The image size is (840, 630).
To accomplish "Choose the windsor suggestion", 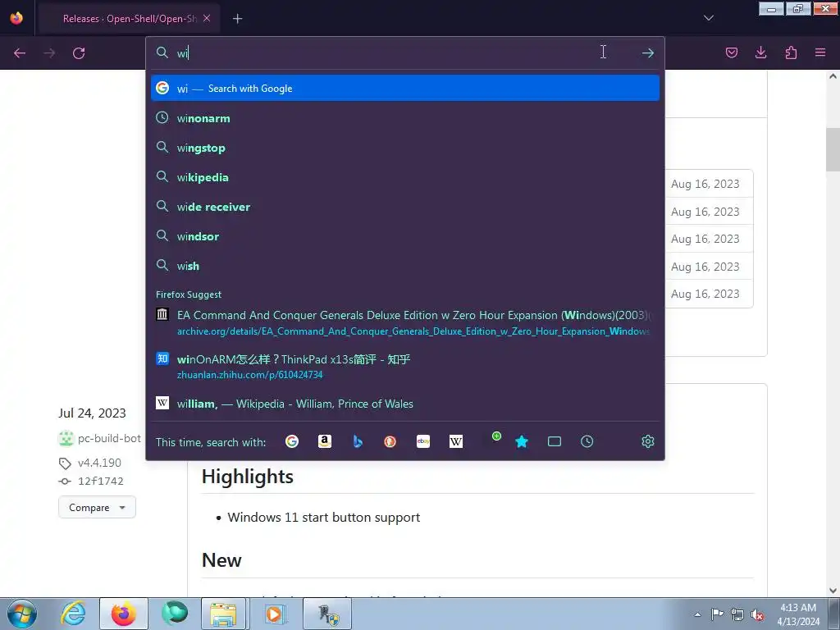I will [405, 236].
